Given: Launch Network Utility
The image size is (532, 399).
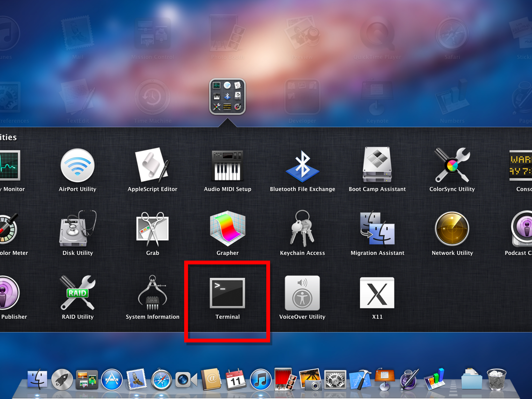Looking at the screenshot, I should [x=452, y=229].
